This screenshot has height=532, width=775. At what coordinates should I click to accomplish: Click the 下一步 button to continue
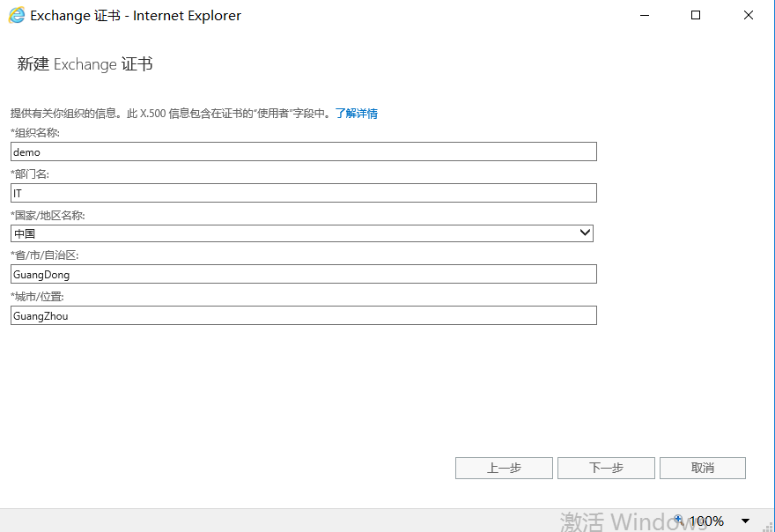pos(605,468)
